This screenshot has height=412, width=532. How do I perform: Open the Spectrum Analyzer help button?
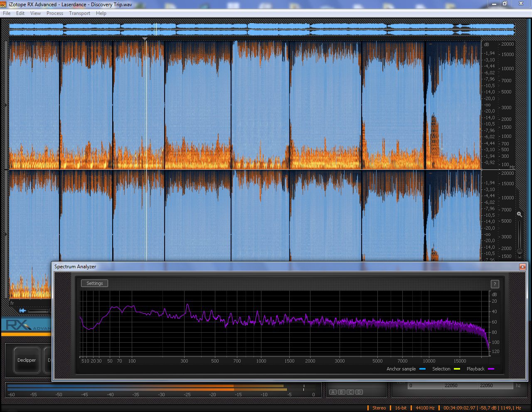point(495,284)
